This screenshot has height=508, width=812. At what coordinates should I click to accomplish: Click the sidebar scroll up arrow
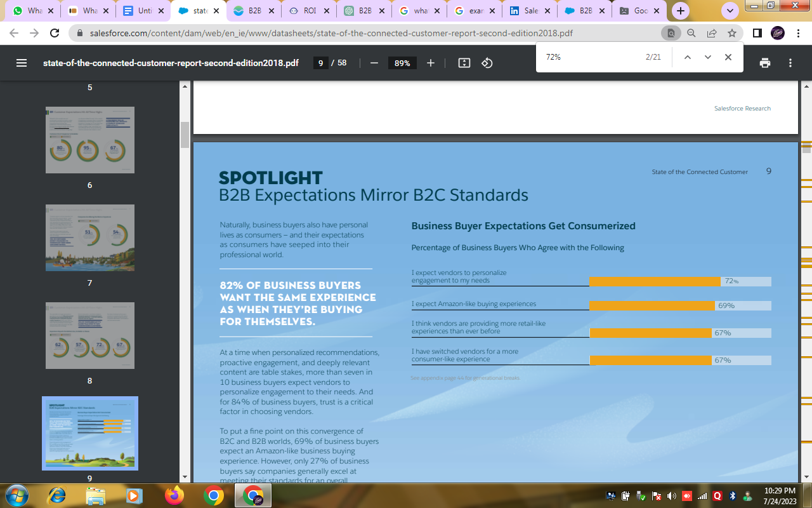pos(185,86)
